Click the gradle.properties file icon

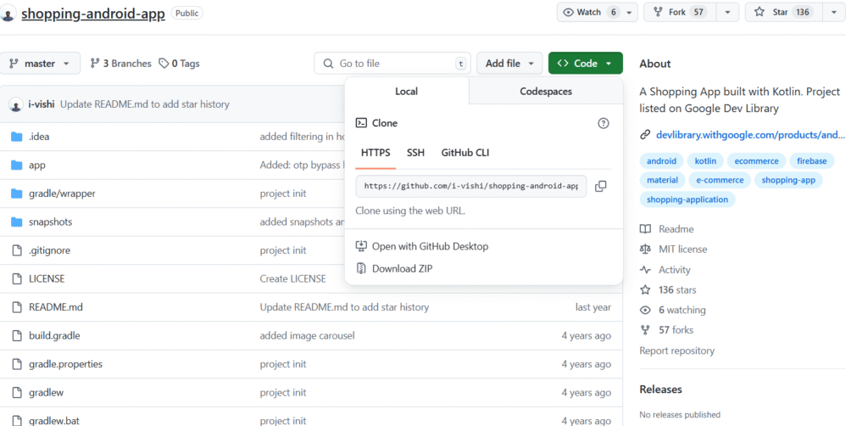(17, 364)
